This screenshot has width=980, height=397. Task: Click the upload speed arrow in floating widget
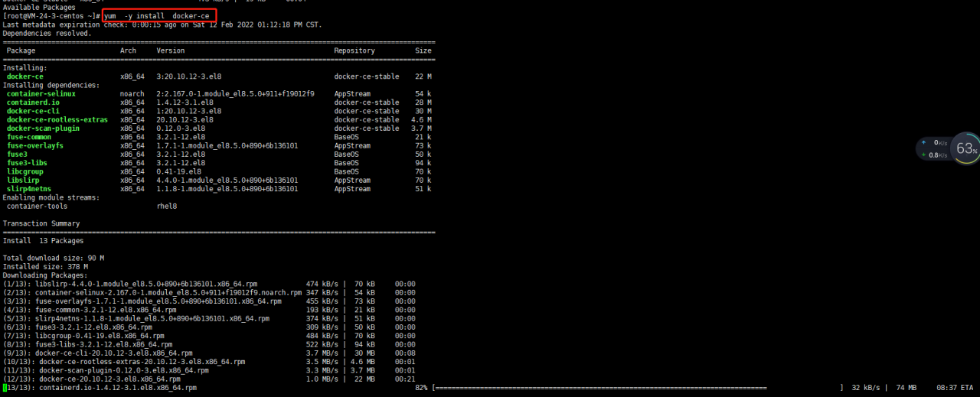(923, 142)
